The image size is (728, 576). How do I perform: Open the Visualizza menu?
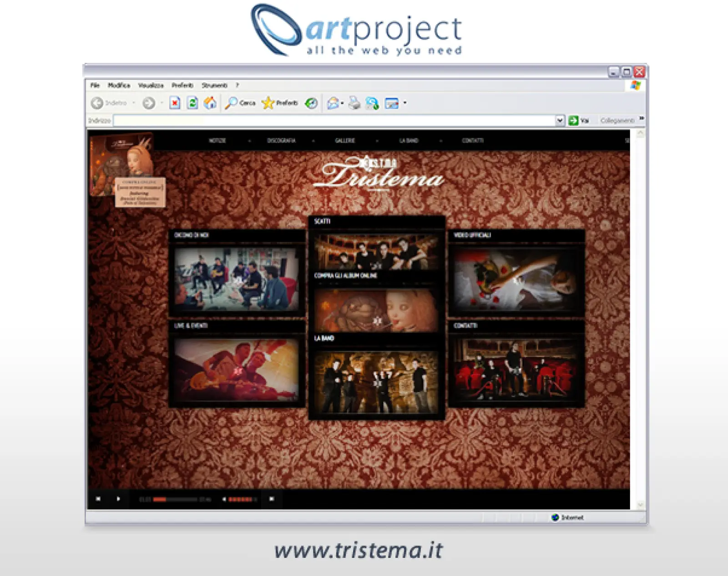151,85
